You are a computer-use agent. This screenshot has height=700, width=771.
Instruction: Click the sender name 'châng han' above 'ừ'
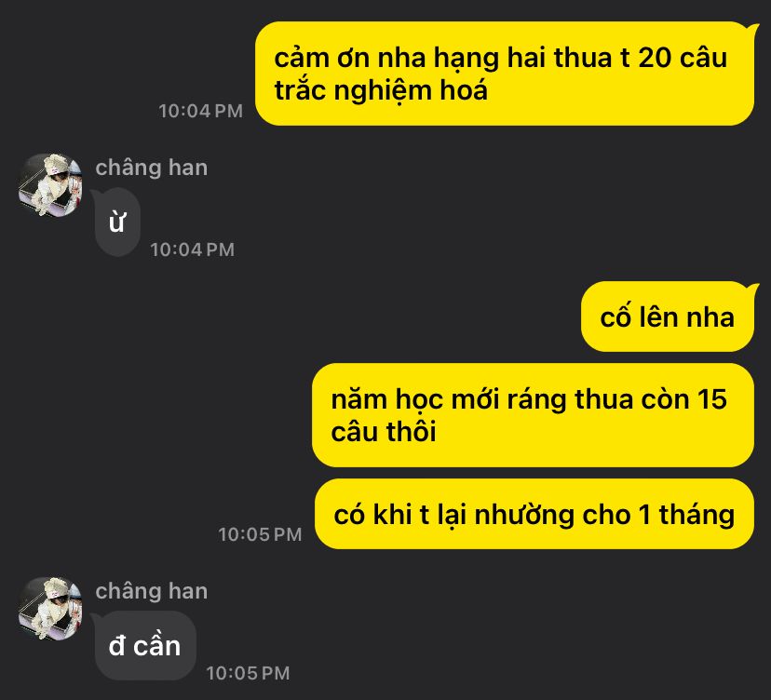click(152, 168)
